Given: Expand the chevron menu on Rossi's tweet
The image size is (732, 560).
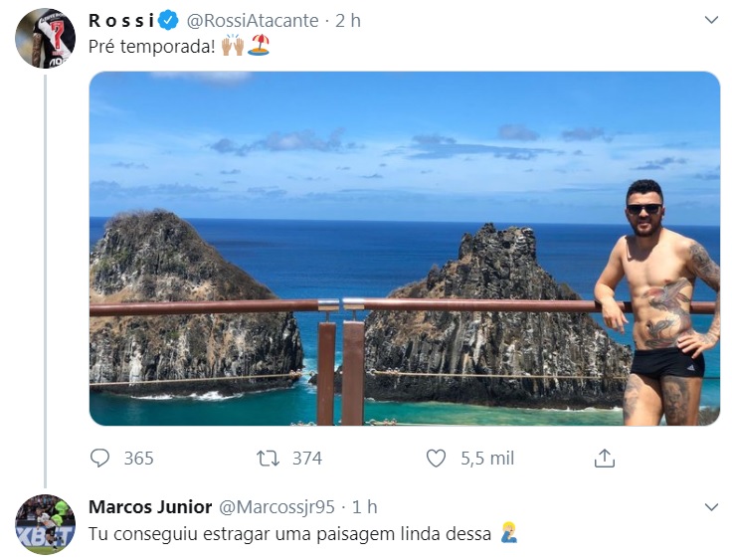Looking at the screenshot, I should (x=711, y=20).
